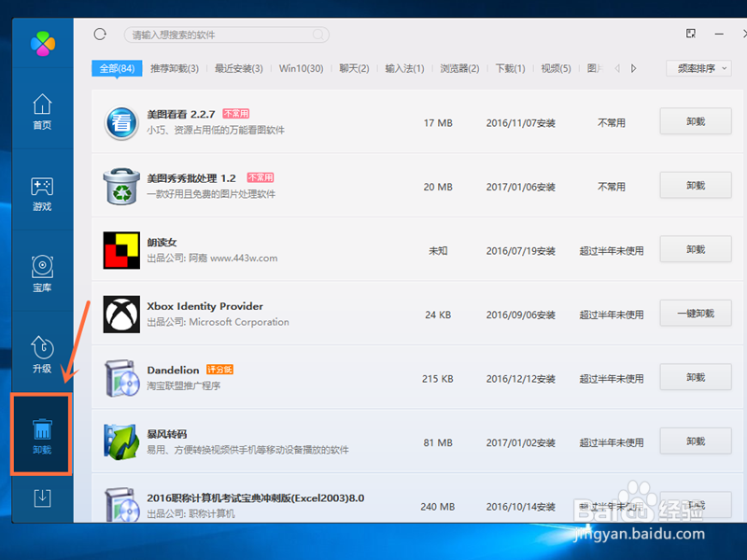The height and width of the screenshot is (560, 747).
Task: Click the pop-out window icon top right
Action: [x=691, y=34]
